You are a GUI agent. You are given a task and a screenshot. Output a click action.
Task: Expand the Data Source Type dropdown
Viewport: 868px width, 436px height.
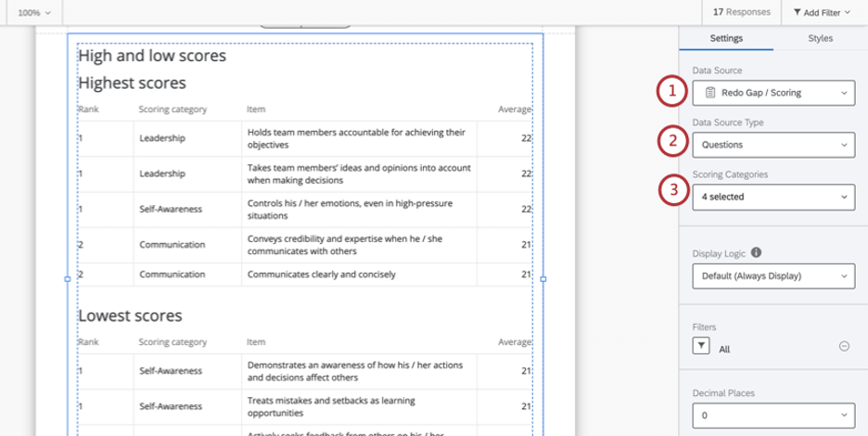click(x=773, y=145)
